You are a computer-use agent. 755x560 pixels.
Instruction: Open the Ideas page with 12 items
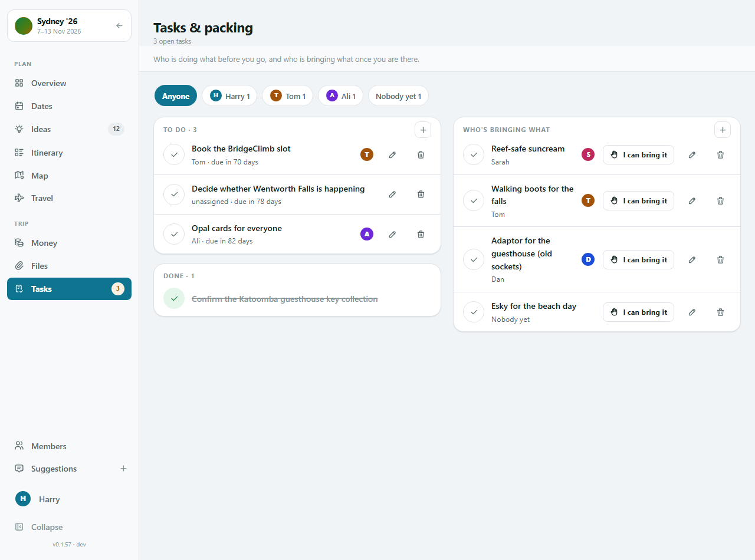[x=69, y=129]
